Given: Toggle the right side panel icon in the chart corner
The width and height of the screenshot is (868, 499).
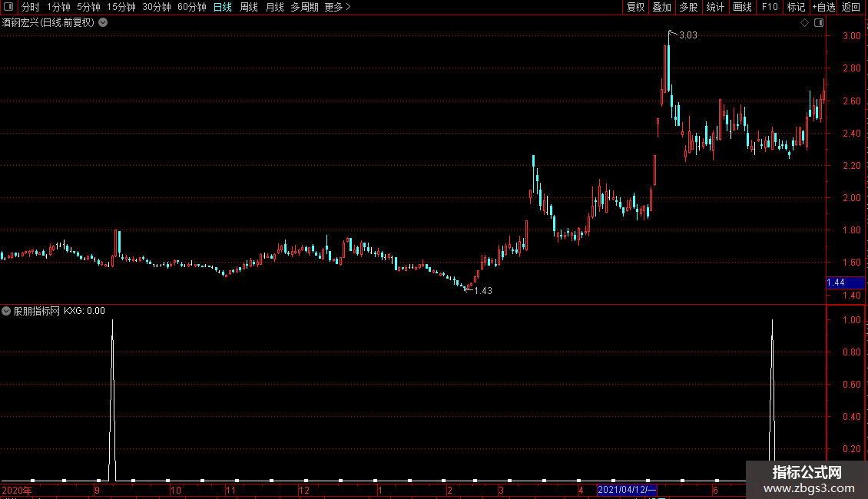Looking at the screenshot, I should (x=819, y=23).
